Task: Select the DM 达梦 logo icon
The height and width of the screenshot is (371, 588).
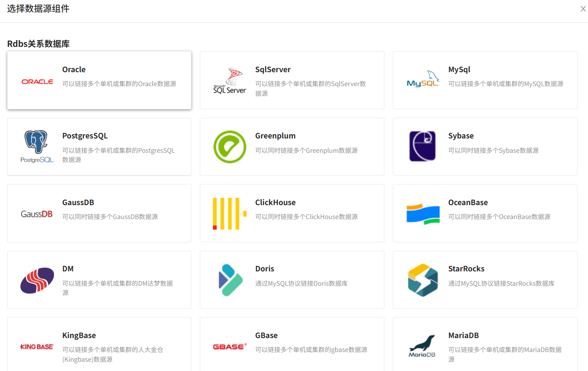Action: pos(37,279)
